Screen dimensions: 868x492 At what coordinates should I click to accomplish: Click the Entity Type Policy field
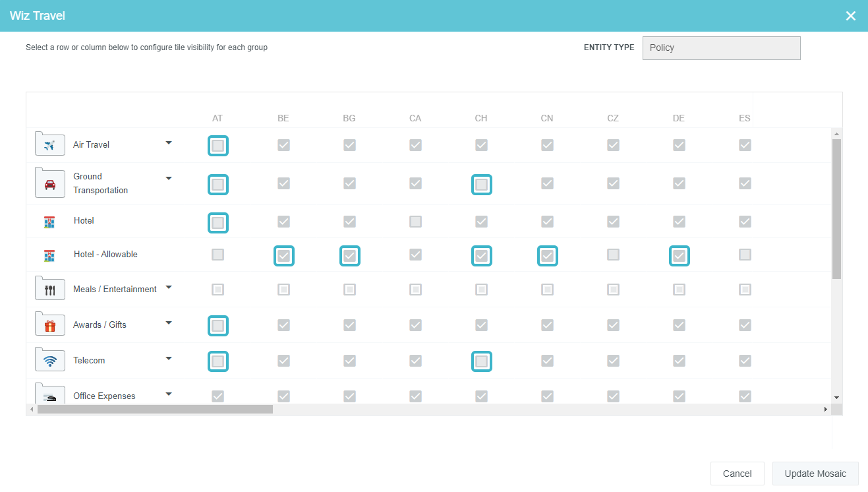721,48
